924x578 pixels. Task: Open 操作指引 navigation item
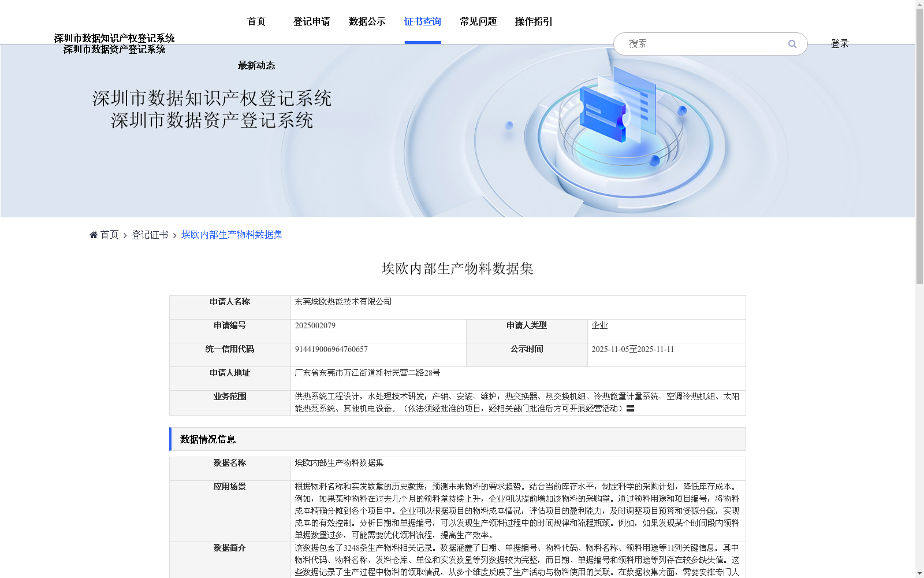click(x=534, y=21)
